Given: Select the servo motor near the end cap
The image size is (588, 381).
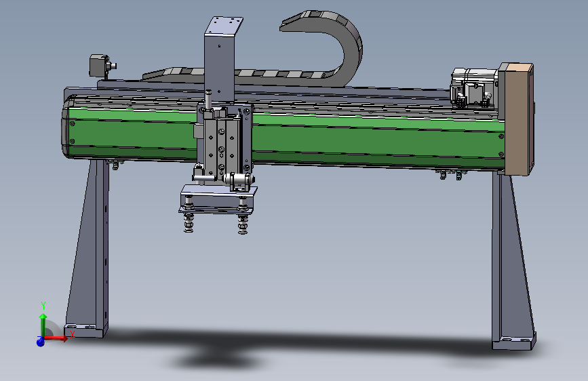Looking at the screenshot, I should tap(473, 87).
